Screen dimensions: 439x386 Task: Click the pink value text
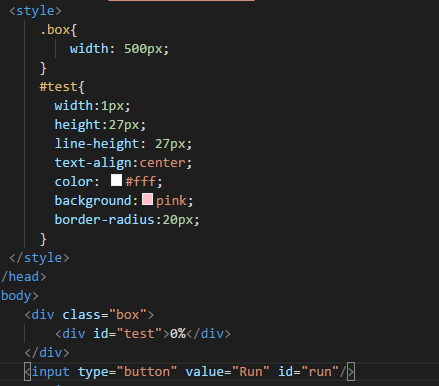click(x=171, y=201)
